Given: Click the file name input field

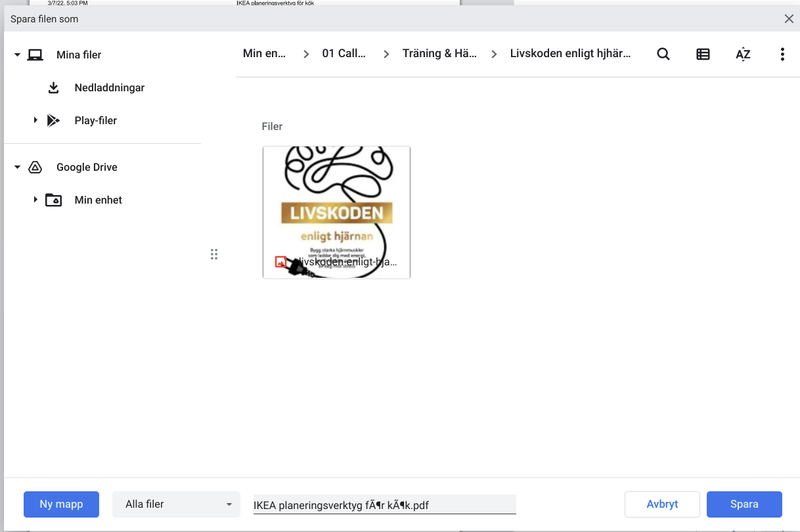Looking at the screenshot, I should point(385,504).
